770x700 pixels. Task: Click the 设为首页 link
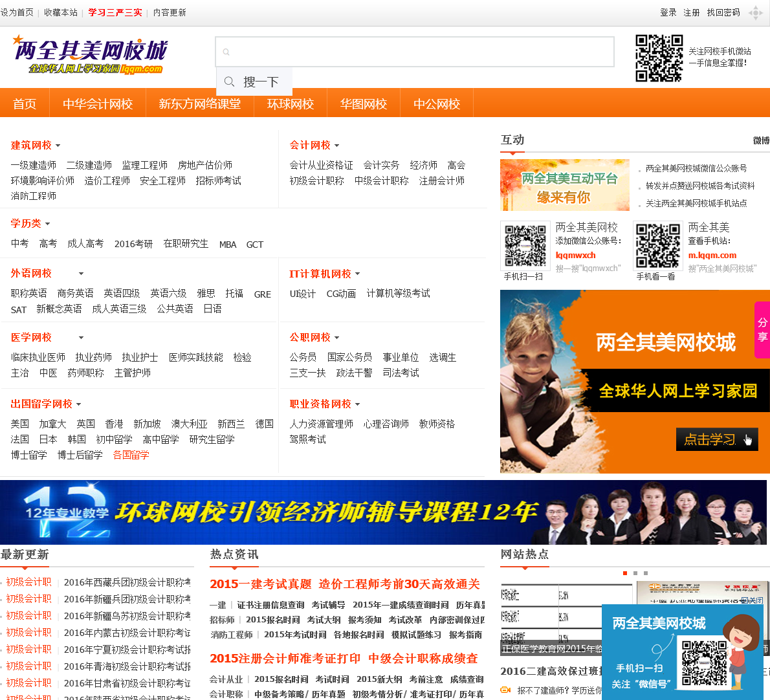pyautogui.click(x=17, y=13)
